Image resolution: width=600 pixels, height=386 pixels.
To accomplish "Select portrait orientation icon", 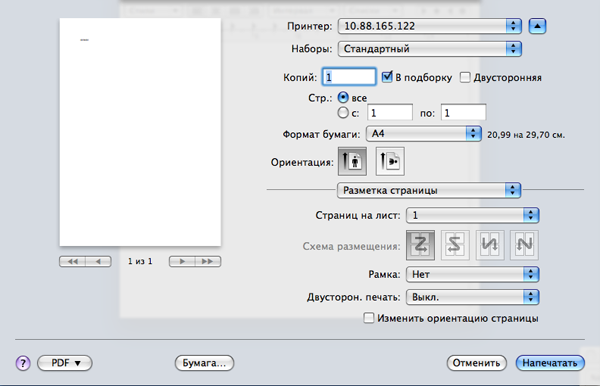I will pyautogui.click(x=352, y=161).
